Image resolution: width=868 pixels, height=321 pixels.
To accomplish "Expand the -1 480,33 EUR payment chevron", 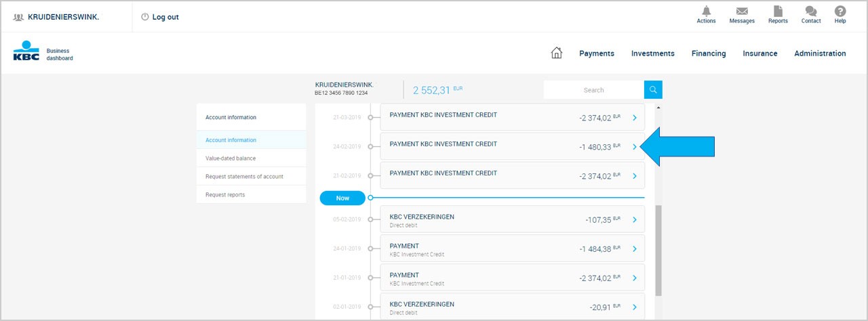I will 635,147.
